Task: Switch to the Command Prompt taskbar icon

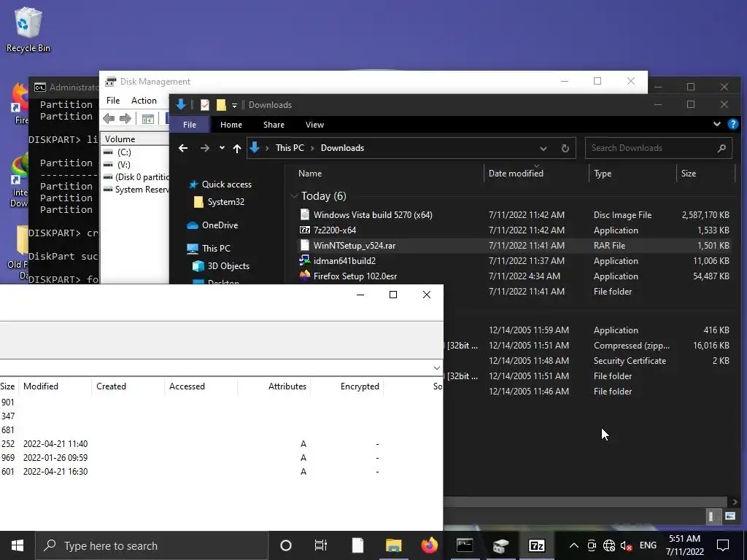Action: [465, 545]
